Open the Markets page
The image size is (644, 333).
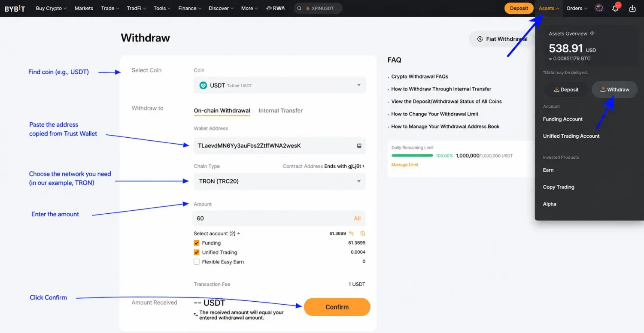[x=84, y=8]
